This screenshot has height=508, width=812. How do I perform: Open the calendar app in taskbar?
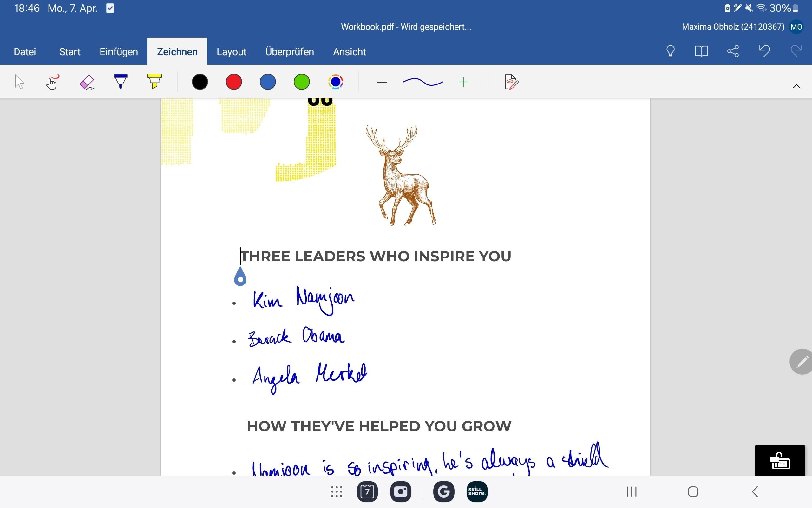pos(367,491)
